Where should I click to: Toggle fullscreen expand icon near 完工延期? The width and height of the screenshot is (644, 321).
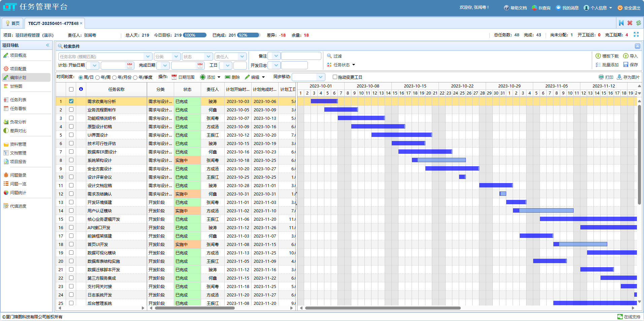636,35
